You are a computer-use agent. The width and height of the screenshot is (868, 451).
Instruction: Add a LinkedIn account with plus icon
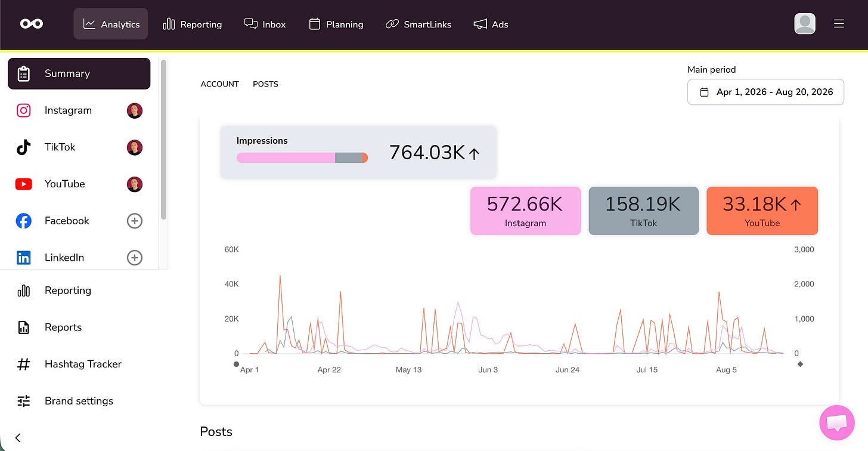135,258
